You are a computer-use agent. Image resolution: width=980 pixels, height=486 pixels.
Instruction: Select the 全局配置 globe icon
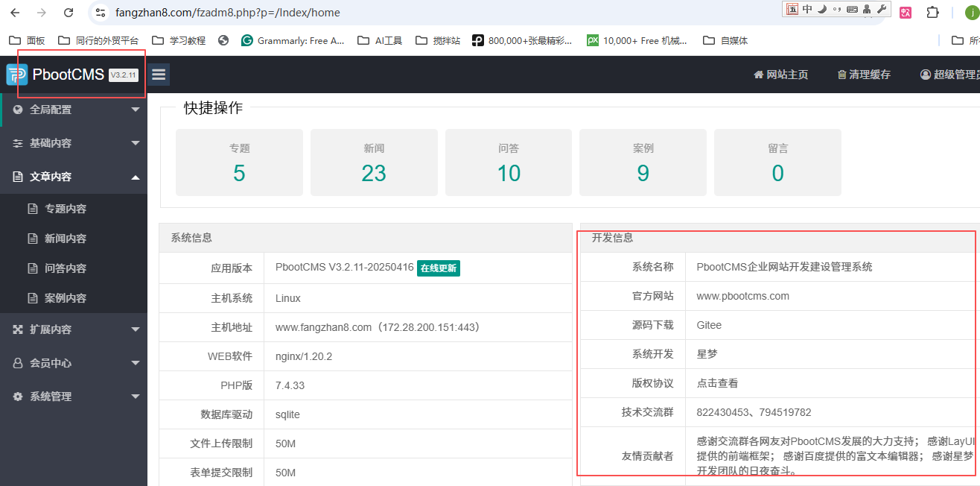tap(17, 109)
